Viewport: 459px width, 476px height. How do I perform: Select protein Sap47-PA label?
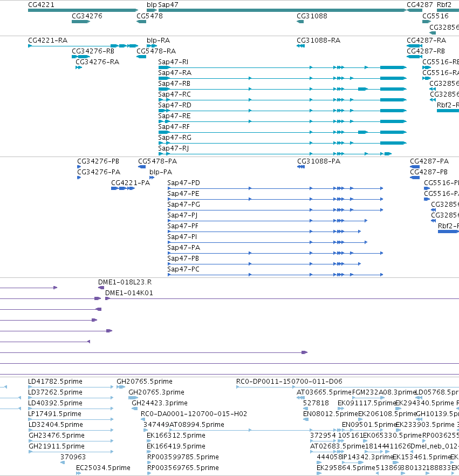tap(183, 248)
